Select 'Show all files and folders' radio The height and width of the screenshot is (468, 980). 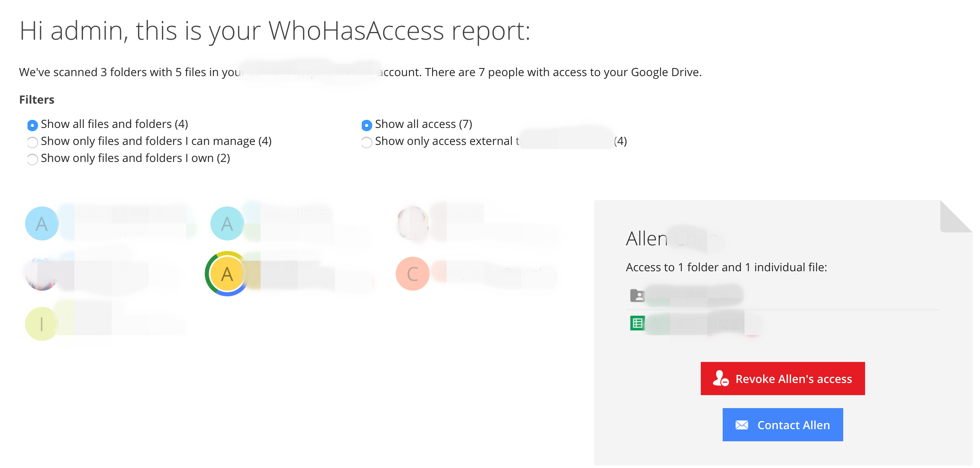pos(33,125)
